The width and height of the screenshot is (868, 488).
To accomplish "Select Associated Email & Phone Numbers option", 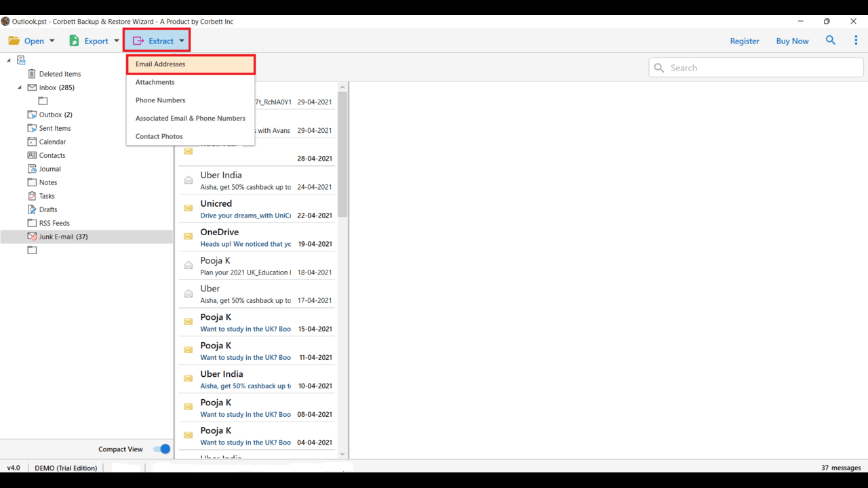I will pyautogui.click(x=191, y=118).
